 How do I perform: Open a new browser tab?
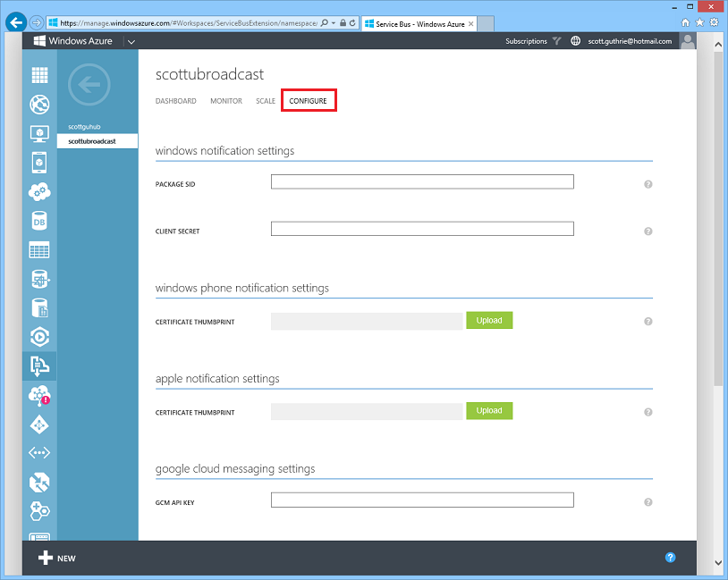point(486,23)
